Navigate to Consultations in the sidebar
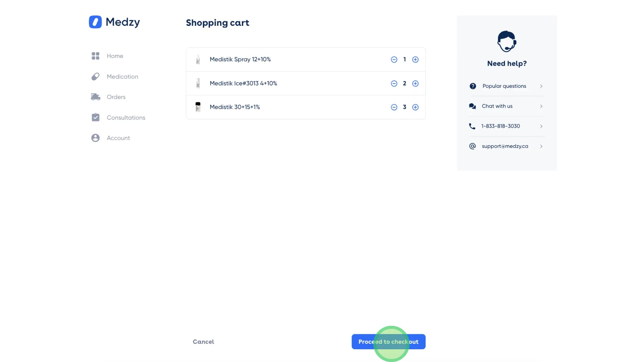644x362 pixels. (126, 117)
